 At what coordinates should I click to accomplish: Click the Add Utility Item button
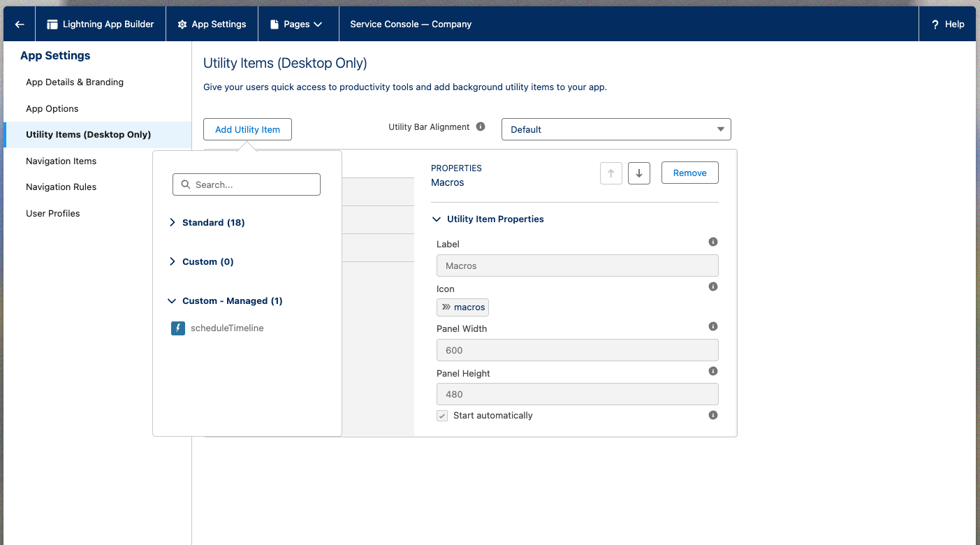click(247, 129)
